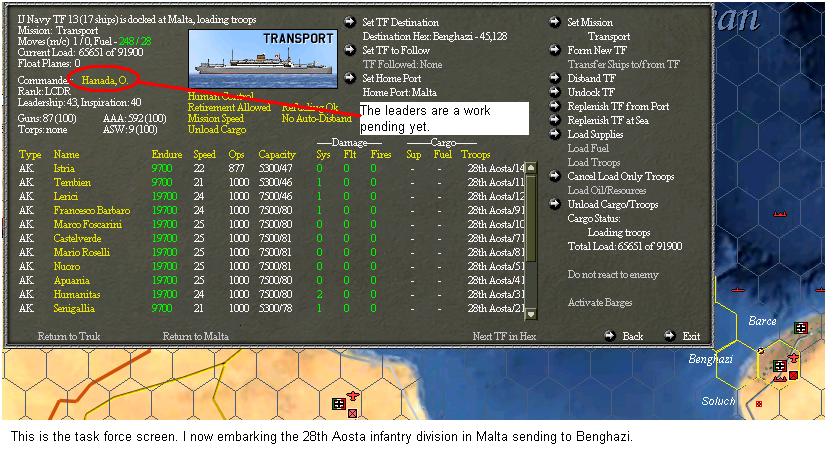835x453 pixels.
Task: Click Next TF in Hex
Action: tap(504, 336)
